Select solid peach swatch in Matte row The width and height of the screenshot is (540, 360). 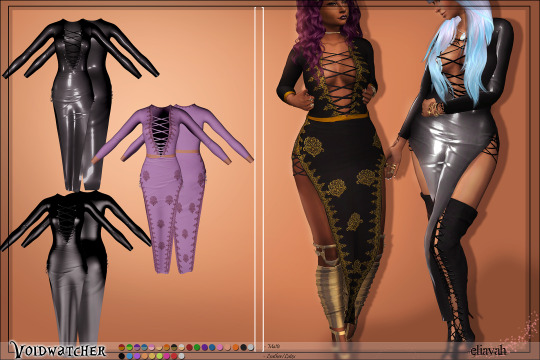227,347
